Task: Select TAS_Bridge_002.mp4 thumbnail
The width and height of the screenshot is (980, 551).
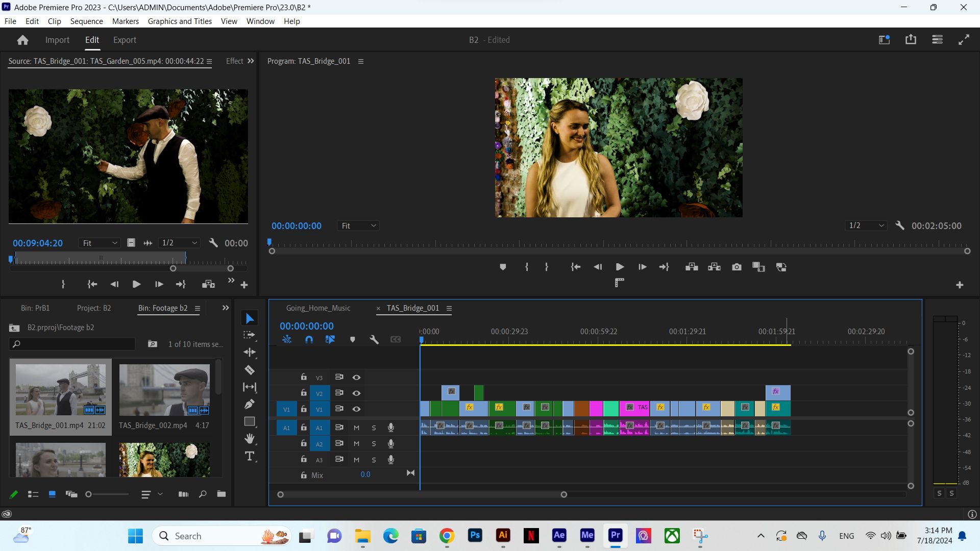Action: (164, 390)
